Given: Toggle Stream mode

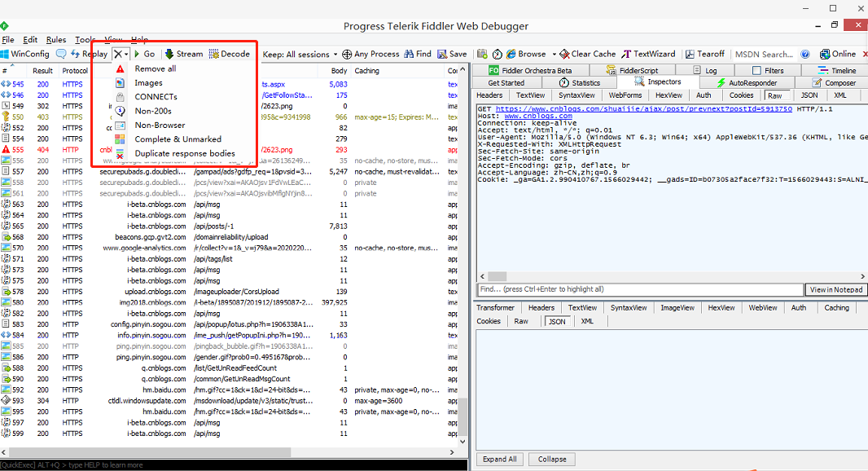Looking at the screenshot, I should [184, 54].
